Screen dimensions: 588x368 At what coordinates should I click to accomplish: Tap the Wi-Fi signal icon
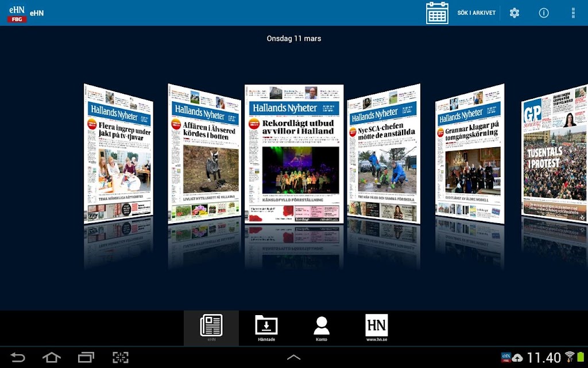click(x=570, y=356)
